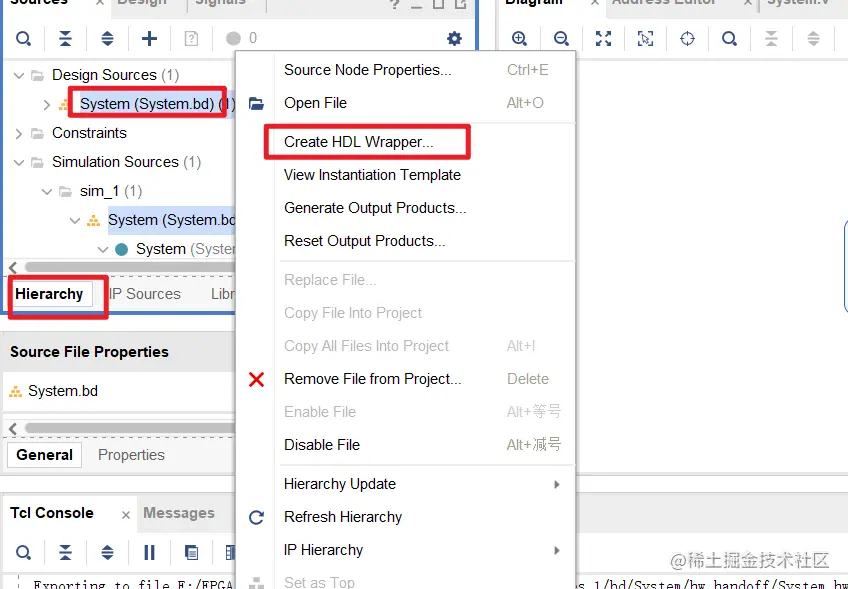Click the Sources tree horizontal scrollbar
This screenshot has height=589, width=848.
[x=130, y=267]
